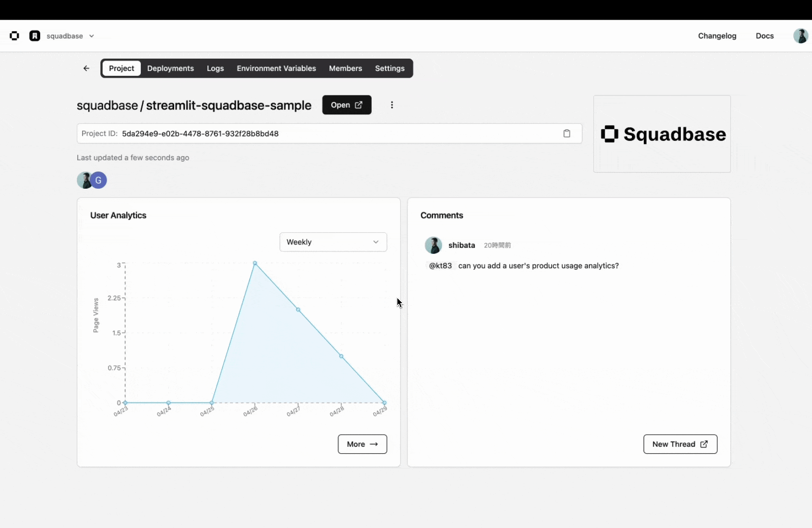Go back using the left arrow
Viewport: 812px width, 528px height.
pos(87,68)
